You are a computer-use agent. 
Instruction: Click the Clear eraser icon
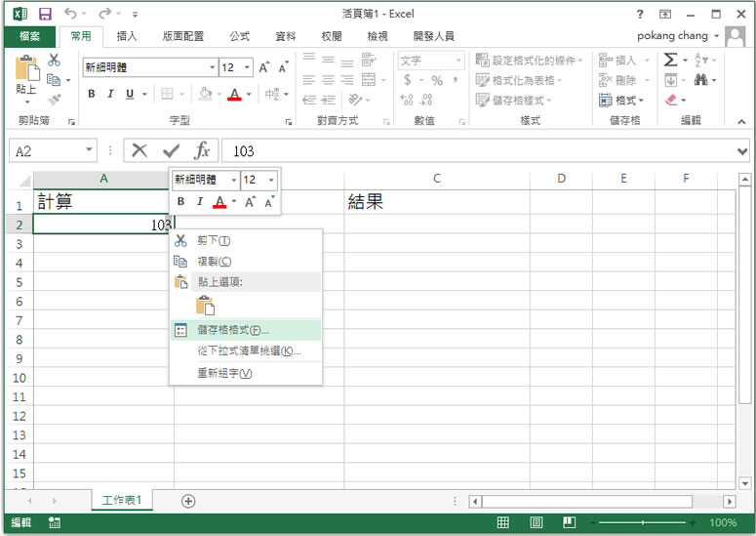(x=671, y=100)
